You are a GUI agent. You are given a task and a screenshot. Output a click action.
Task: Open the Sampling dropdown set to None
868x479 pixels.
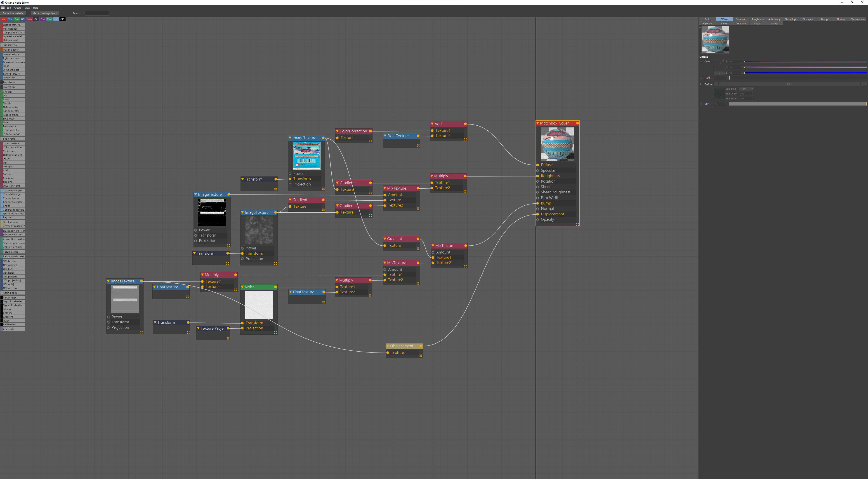pyautogui.click(x=746, y=89)
